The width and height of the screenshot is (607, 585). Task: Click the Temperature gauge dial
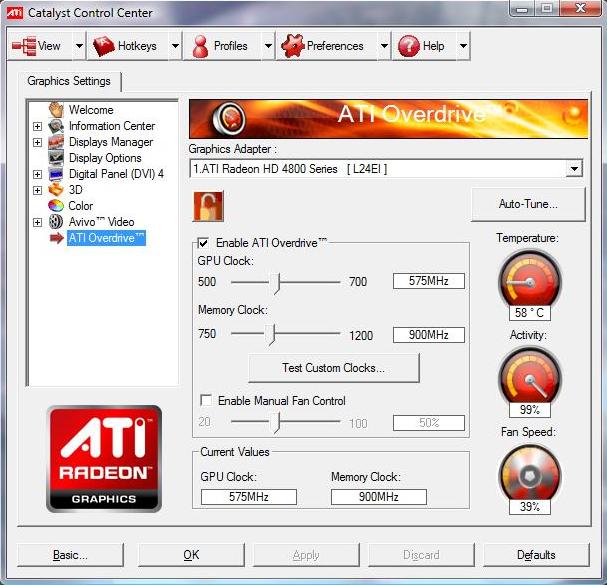[530, 280]
